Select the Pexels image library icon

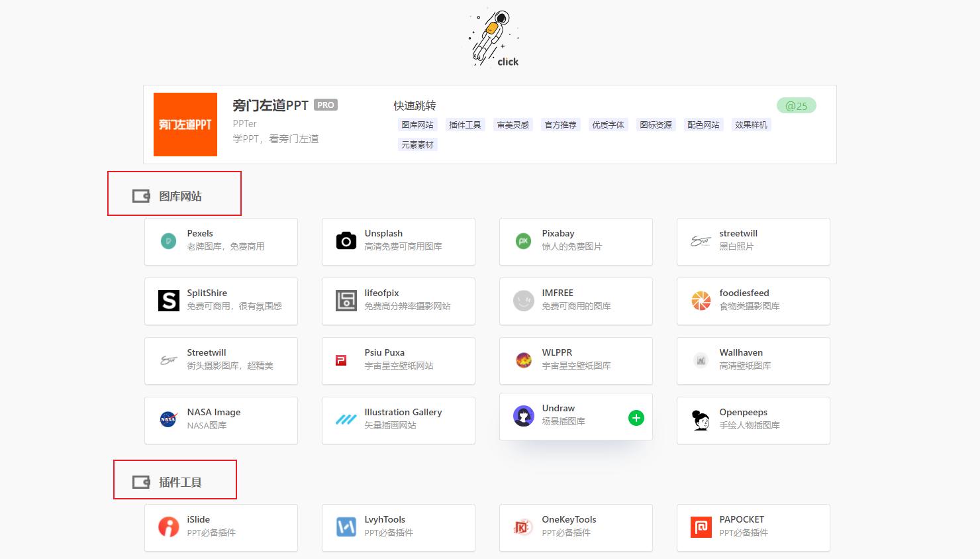[168, 241]
